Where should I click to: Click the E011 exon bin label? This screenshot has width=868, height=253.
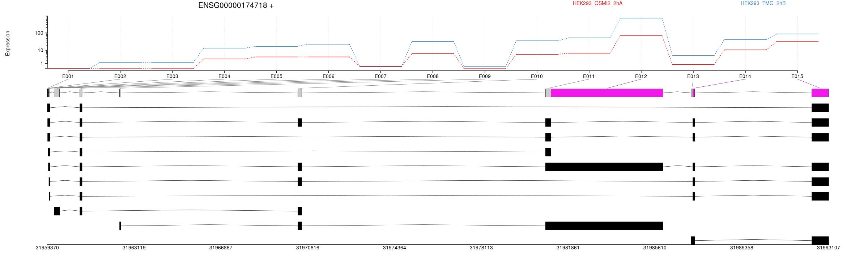pyautogui.click(x=589, y=76)
